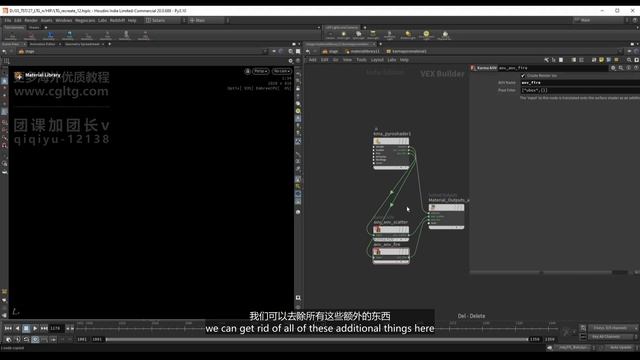
Task: Click viewport pane back navigation arrow
Action: 4,51
